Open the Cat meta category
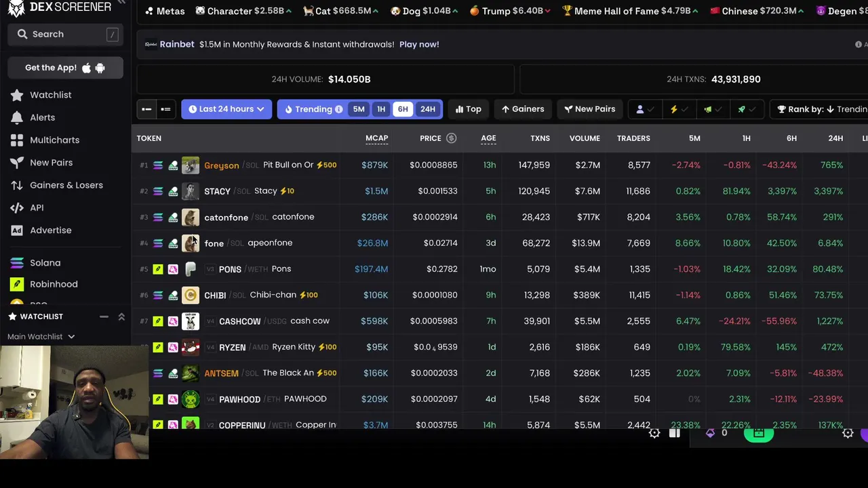 [x=341, y=11]
